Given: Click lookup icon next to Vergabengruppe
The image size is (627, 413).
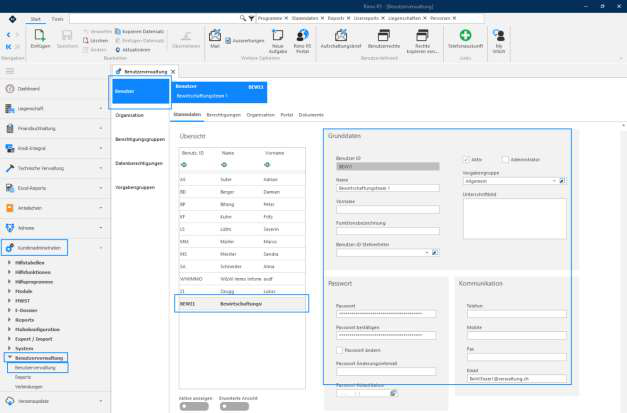Looking at the screenshot, I should pos(562,181).
